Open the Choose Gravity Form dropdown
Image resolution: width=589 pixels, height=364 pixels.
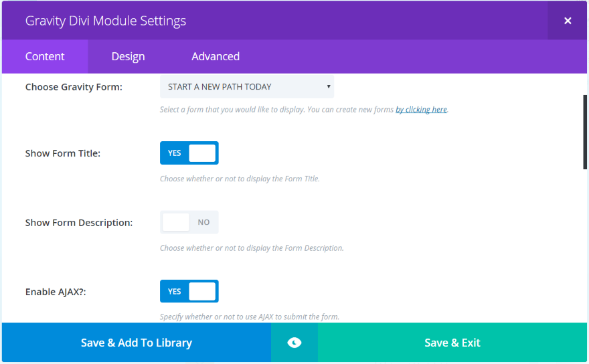click(247, 87)
